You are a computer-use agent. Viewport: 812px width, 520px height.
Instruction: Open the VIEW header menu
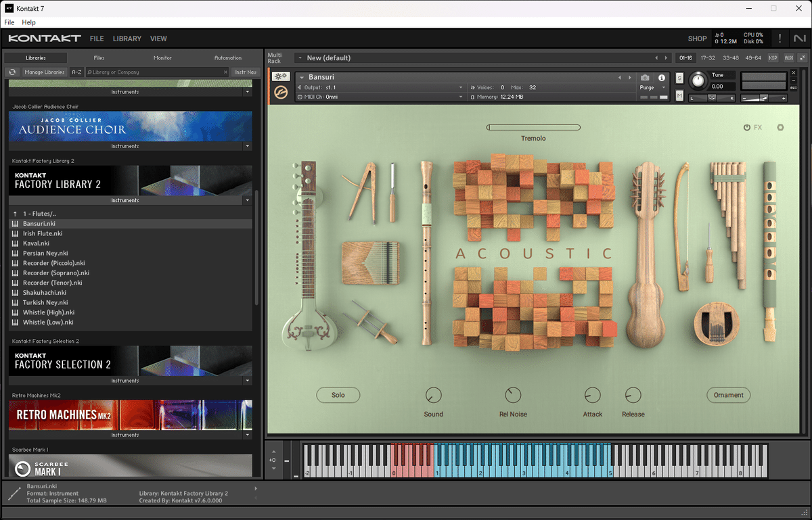point(158,39)
